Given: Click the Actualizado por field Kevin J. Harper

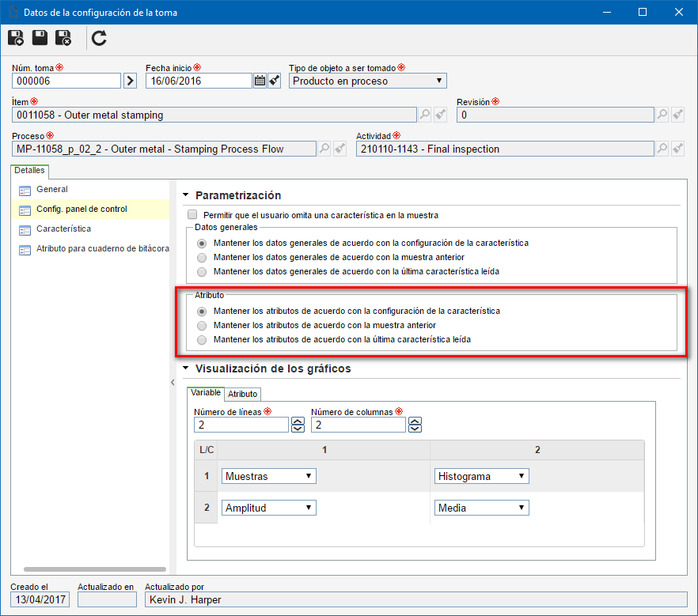Looking at the screenshot, I should (415, 599).
